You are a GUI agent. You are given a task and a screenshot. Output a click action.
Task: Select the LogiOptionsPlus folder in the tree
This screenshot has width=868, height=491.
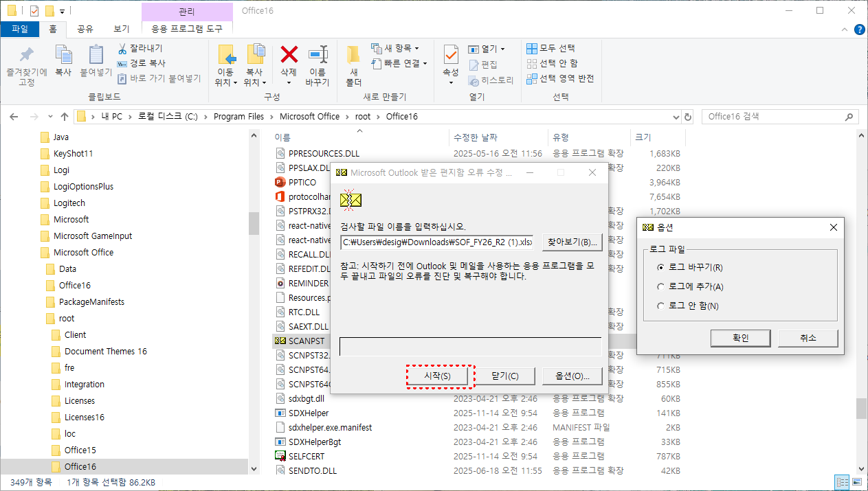[83, 186]
